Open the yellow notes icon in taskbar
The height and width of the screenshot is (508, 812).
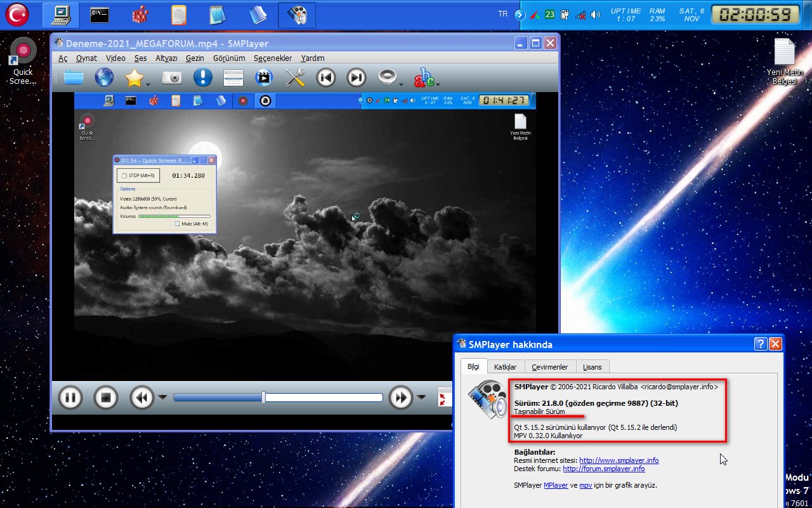click(x=179, y=15)
